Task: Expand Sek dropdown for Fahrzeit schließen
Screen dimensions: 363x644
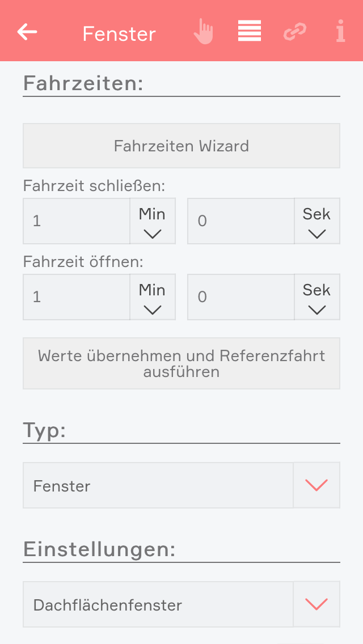Action: 317,221
